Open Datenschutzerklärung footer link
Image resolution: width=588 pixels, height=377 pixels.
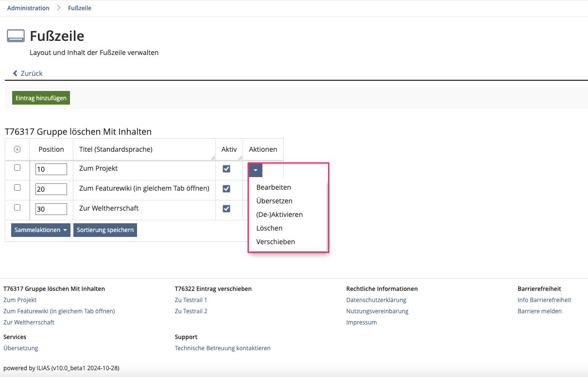(376, 300)
